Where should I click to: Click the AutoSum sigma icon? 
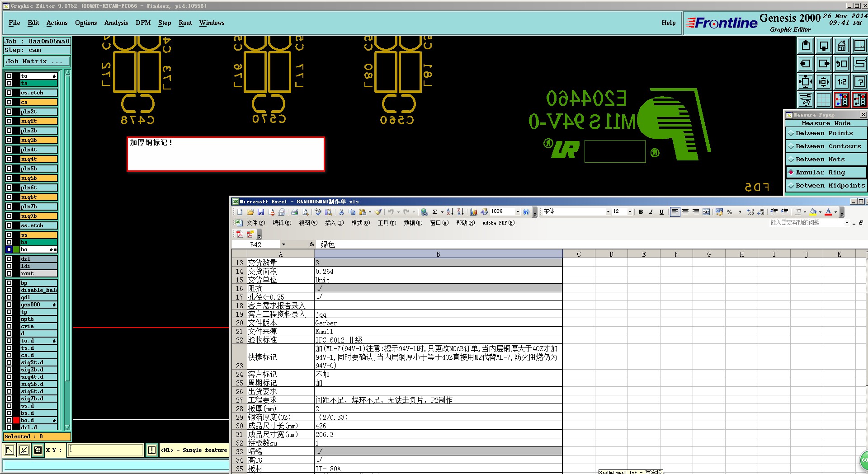point(434,212)
